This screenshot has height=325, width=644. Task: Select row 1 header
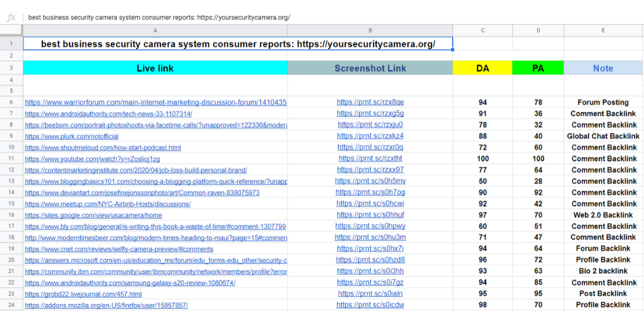tap(11, 44)
